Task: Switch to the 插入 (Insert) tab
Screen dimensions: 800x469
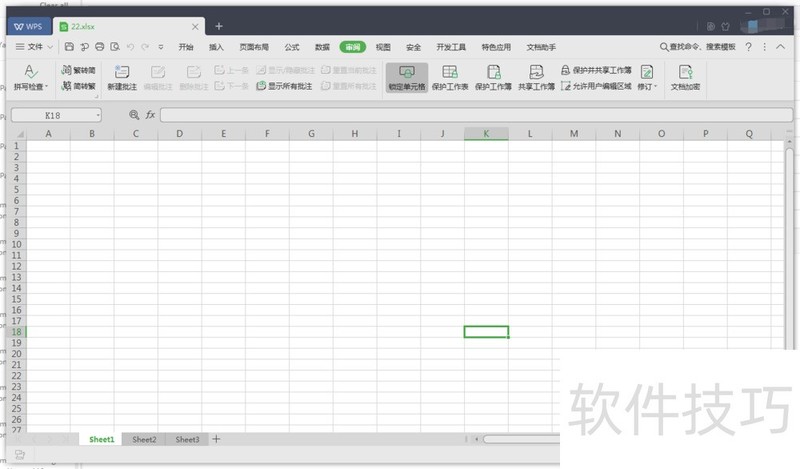Action: (216, 47)
